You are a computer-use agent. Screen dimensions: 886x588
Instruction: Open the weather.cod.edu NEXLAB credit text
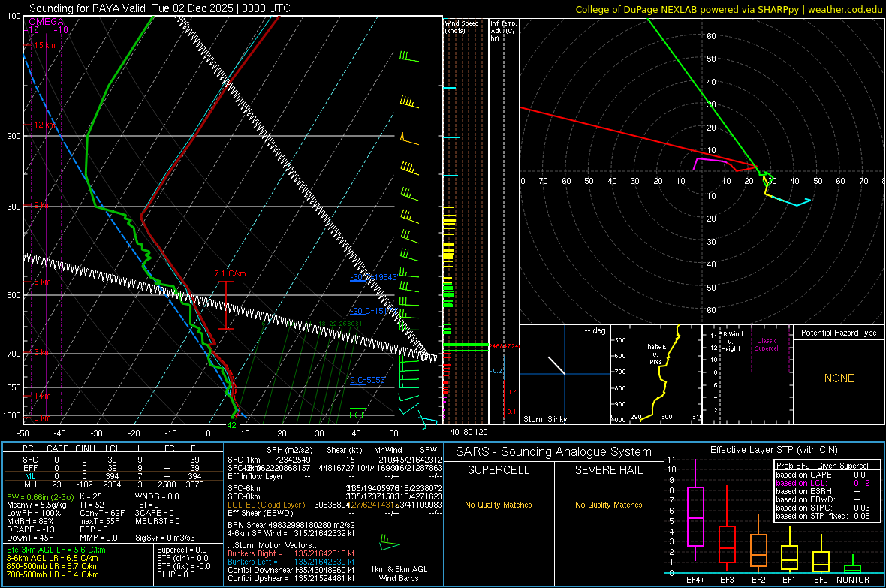[729, 9]
